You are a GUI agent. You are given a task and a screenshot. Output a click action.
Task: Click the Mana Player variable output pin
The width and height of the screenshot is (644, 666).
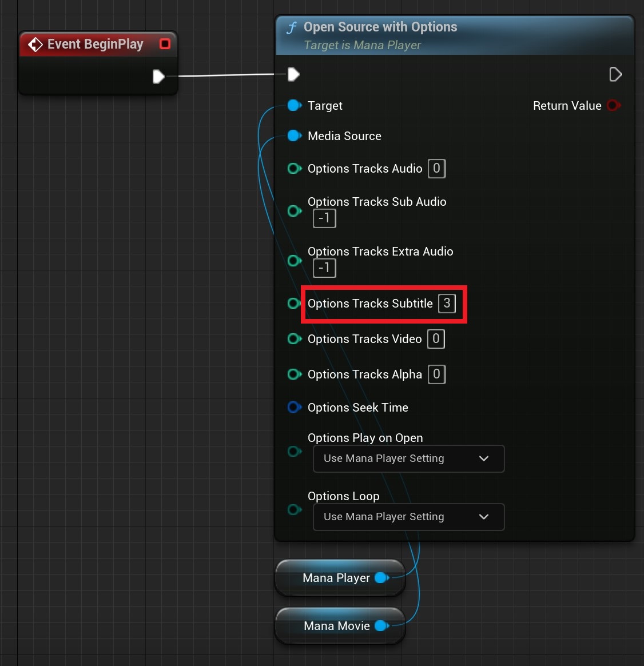pos(381,577)
